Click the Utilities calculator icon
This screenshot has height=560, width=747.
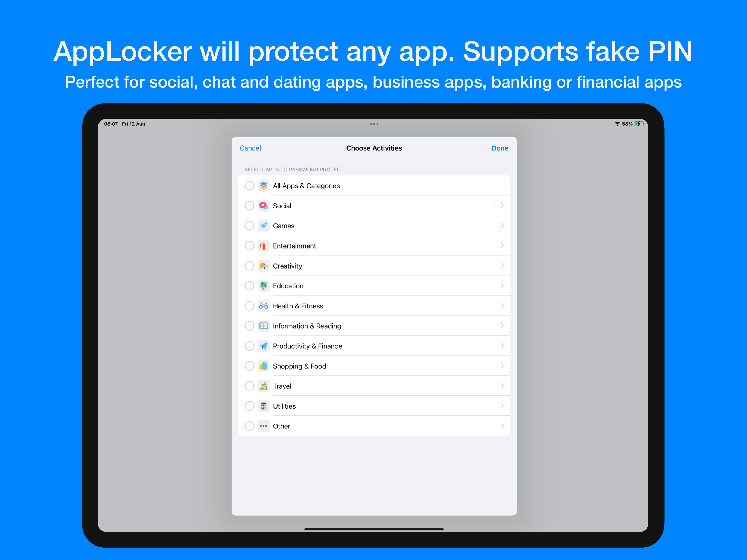pyautogui.click(x=263, y=406)
